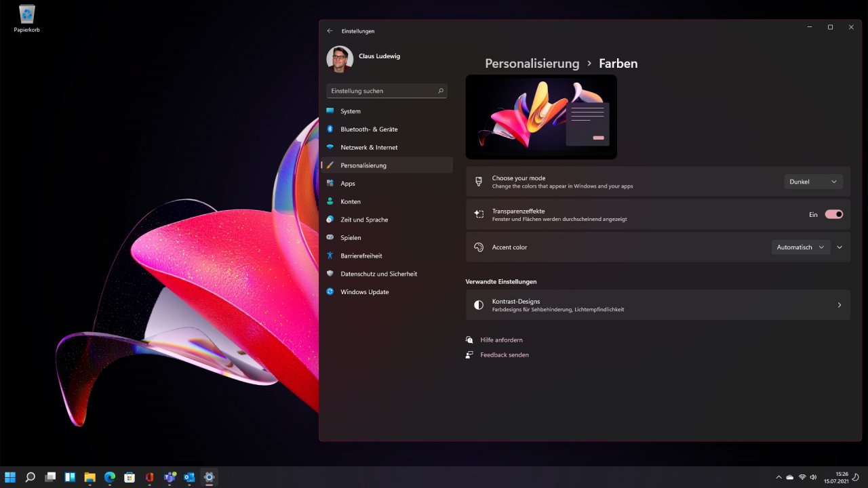Click the focus assist moon icon
This screenshot has width=868, height=488.
pyautogui.click(x=856, y=477)
